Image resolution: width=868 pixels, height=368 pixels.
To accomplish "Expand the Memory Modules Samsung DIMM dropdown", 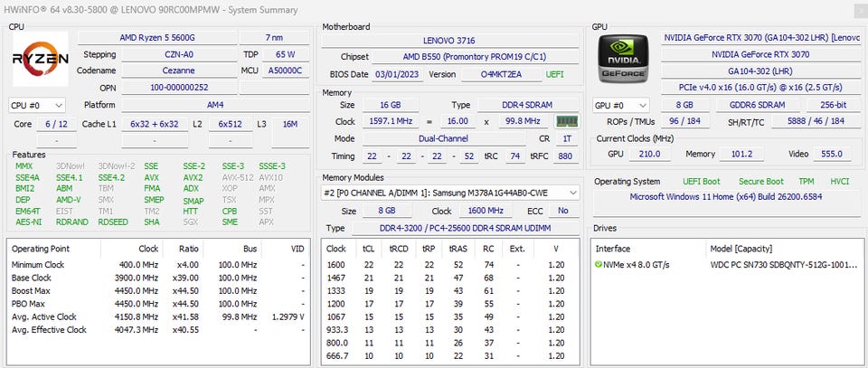I will pos(450,193).
